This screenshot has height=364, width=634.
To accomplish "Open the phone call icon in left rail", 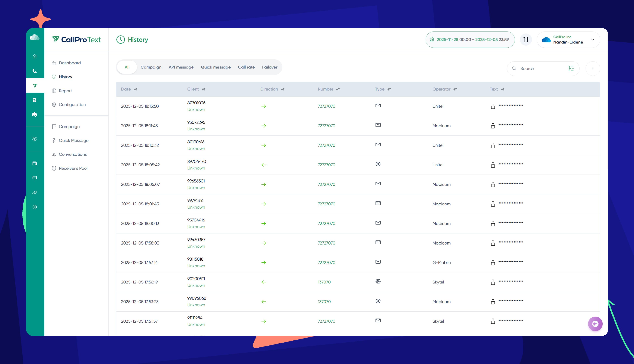I will (35, 71).
